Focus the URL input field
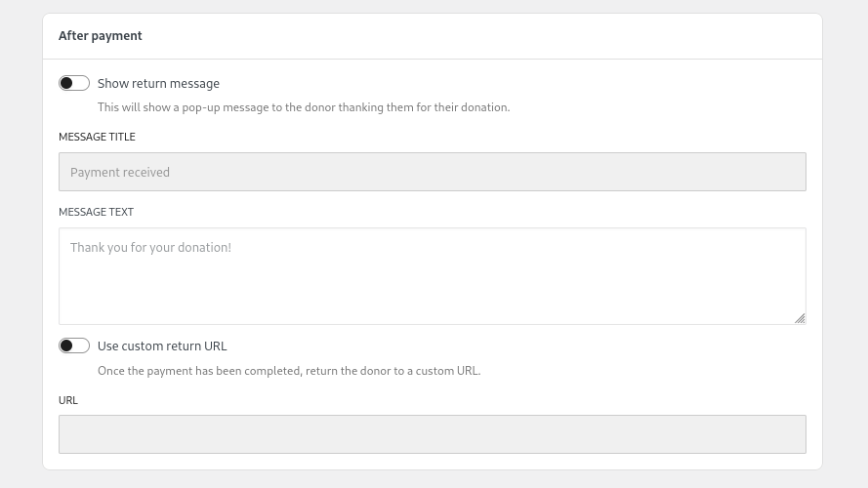Screen dimensions: 868x488 coord(433,434)
